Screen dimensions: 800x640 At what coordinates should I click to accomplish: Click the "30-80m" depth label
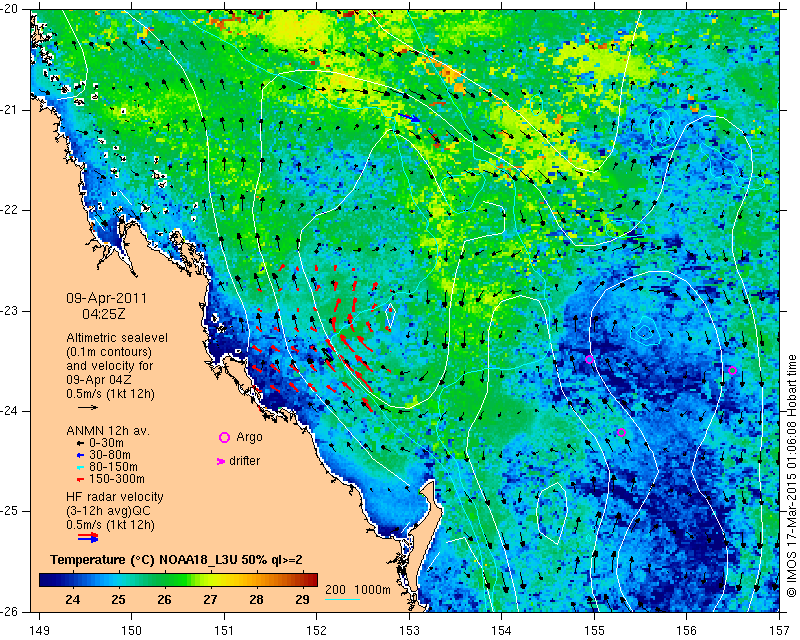coord(110,455)
